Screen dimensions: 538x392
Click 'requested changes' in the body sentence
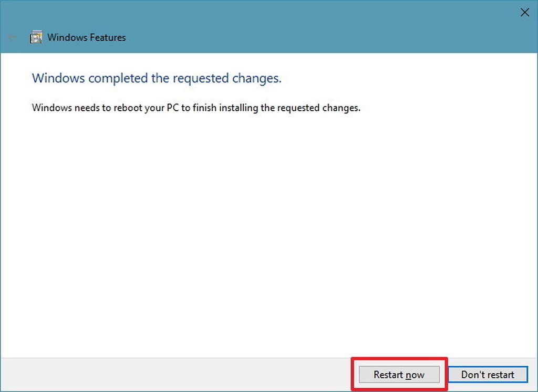[319, 108]
